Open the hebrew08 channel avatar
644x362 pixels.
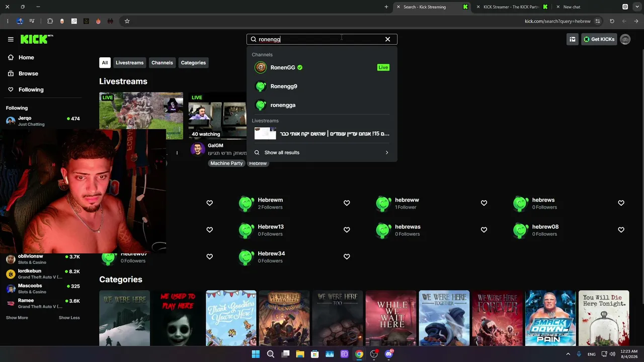(521, 230)
